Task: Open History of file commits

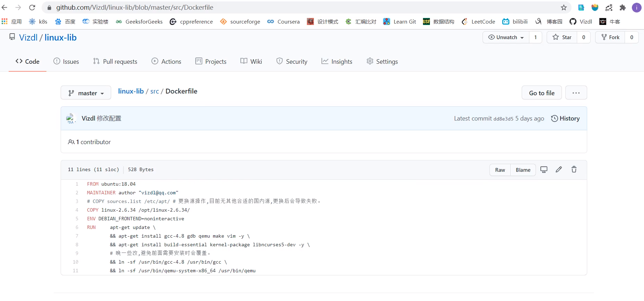Action: coord(565,118)
